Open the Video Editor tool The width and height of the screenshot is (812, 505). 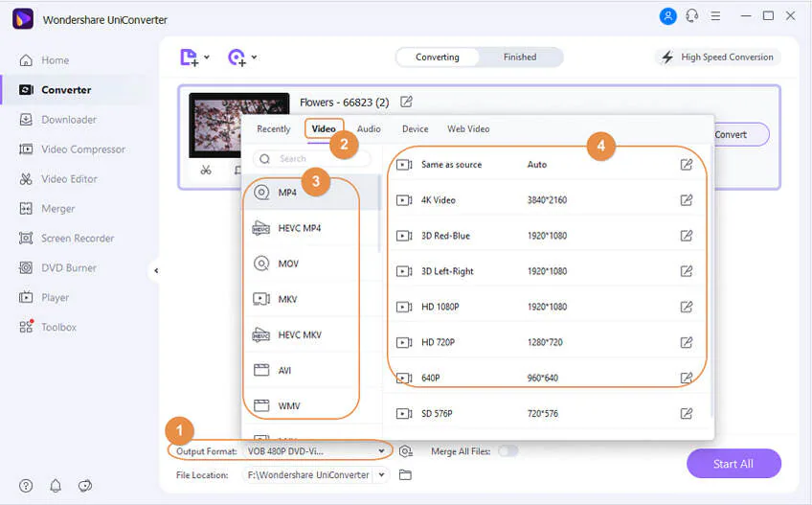tap(58, 179)
